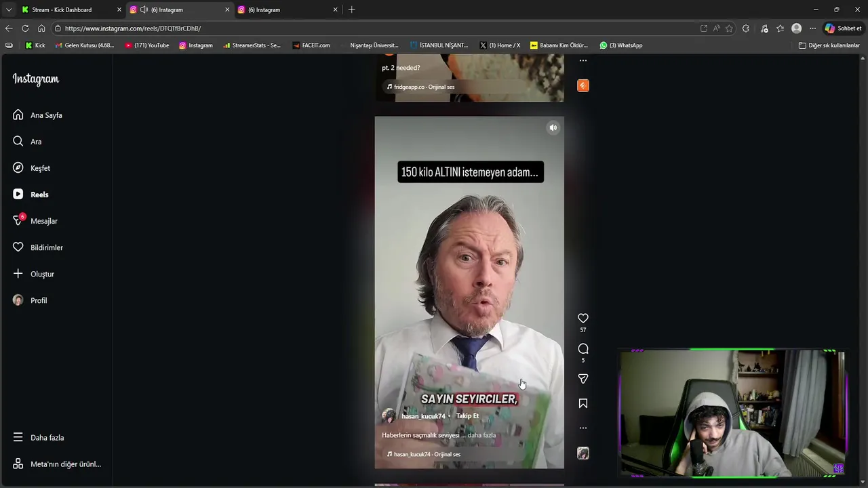Open Babamı Kim Öldür... bookmark

pyautogui.click(x=559, y=45)
